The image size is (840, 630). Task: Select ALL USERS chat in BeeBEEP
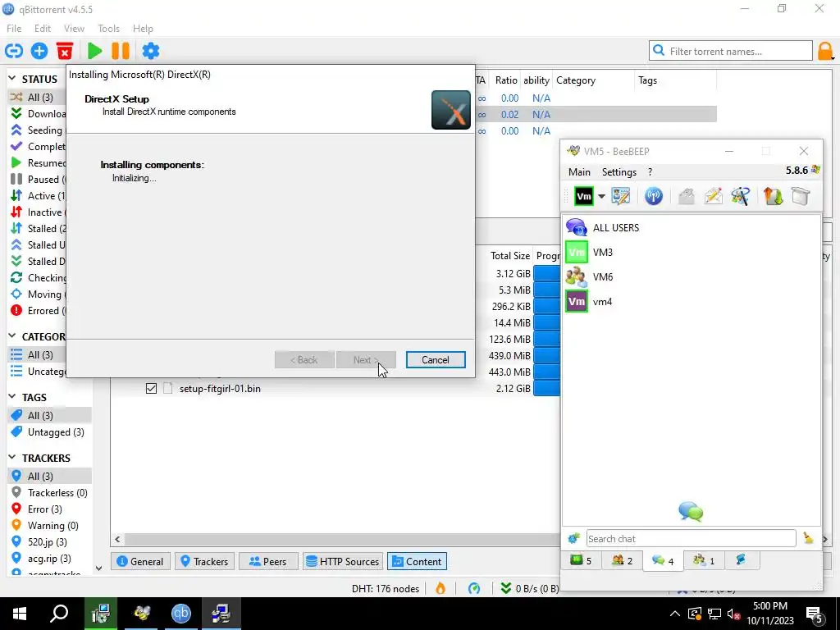pos(691,228)
